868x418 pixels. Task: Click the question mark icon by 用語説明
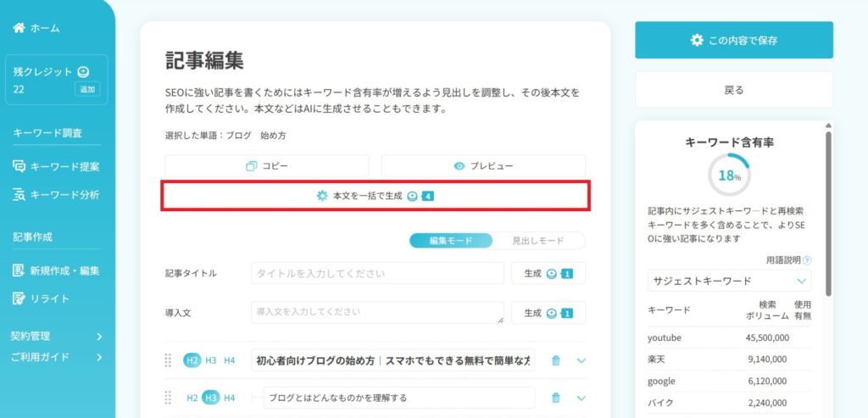[807, 260]
